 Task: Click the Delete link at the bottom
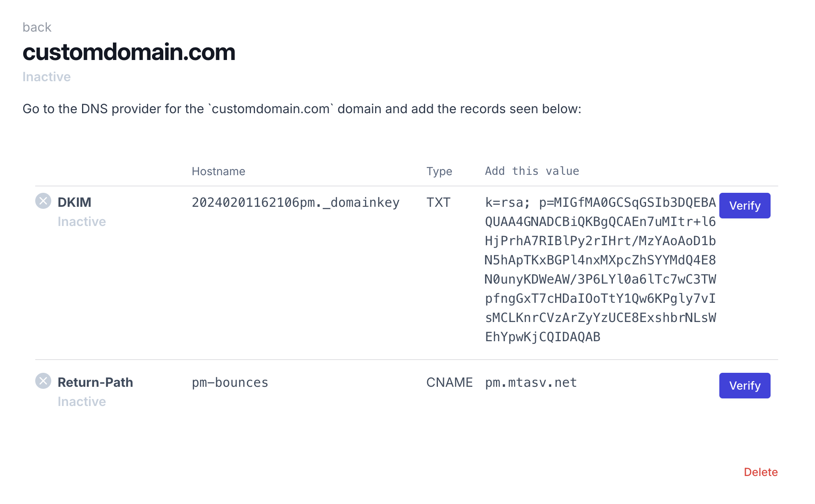click(x=760, y=472)
